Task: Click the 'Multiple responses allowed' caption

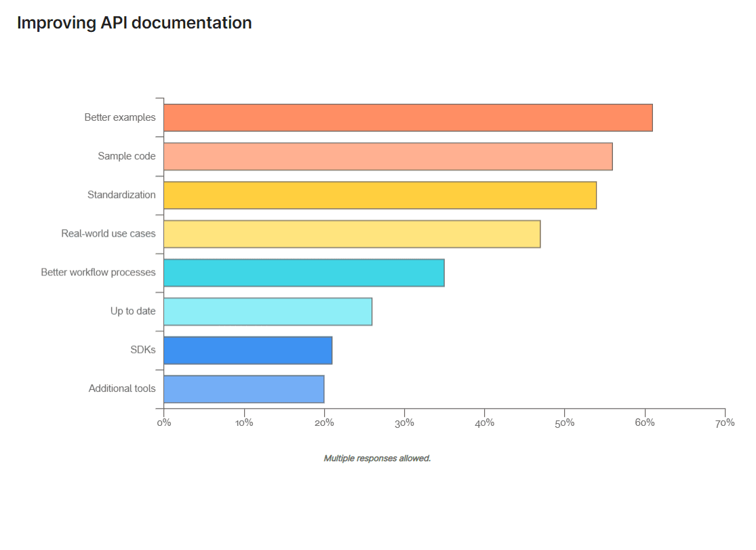Action: coord(378,458)
